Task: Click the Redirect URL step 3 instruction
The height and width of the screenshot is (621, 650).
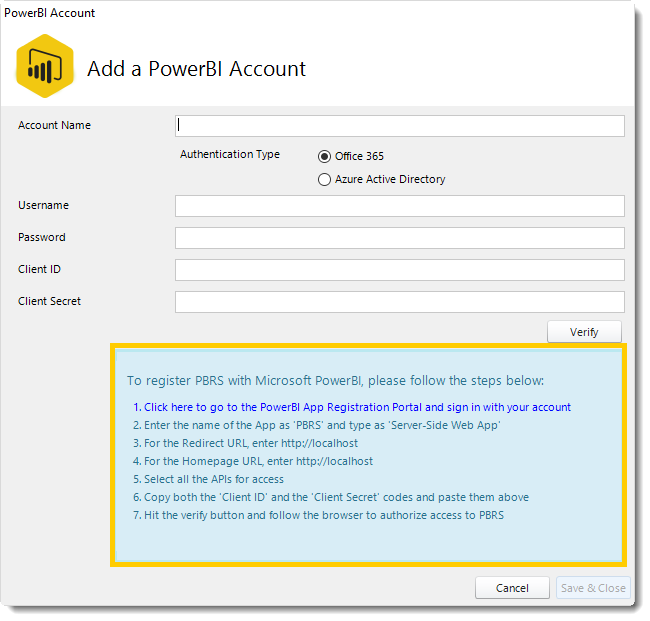Action: 245,443
